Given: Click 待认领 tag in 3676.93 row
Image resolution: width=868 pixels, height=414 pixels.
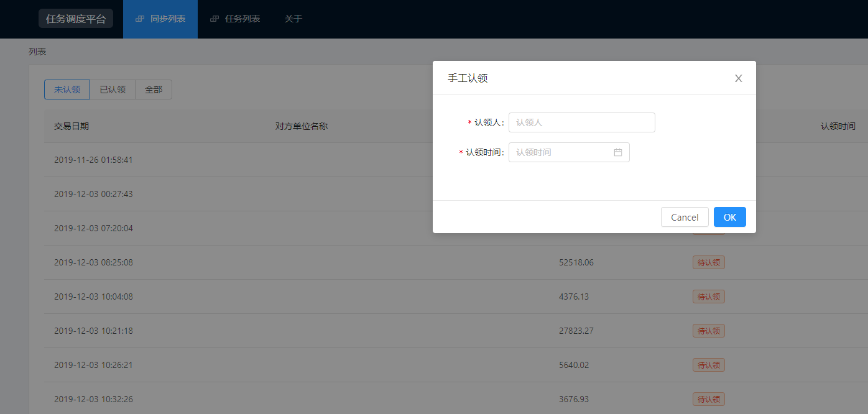Looking at the screenshot, I should click(709, 399).
